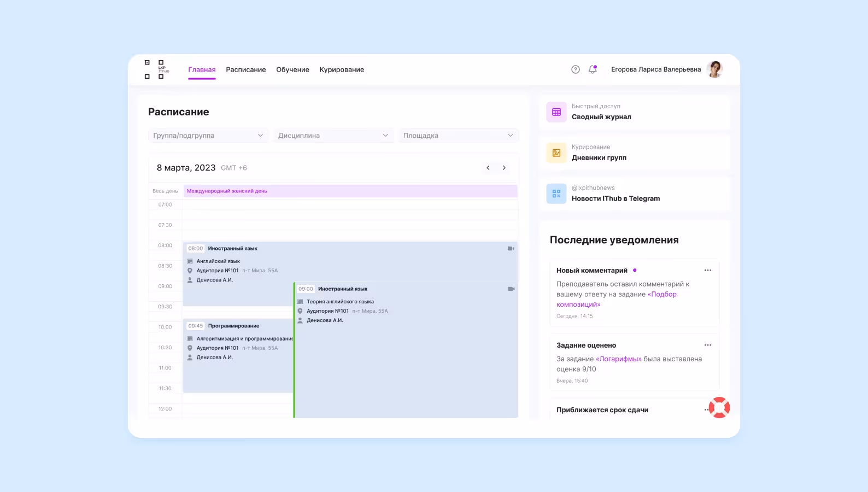Open the 08:00 Иностранный язык lesson

pos(239,273)
